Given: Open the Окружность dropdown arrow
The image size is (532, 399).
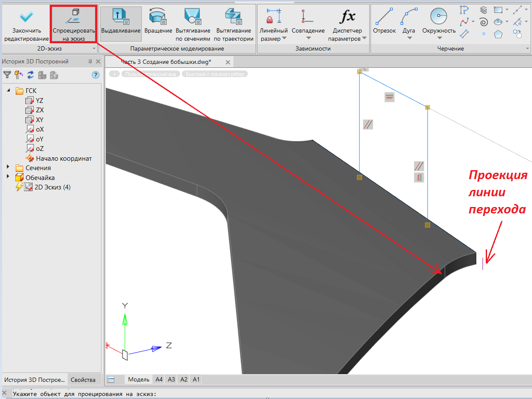Looking at the screenshot, I should click(x=439, y=39).
